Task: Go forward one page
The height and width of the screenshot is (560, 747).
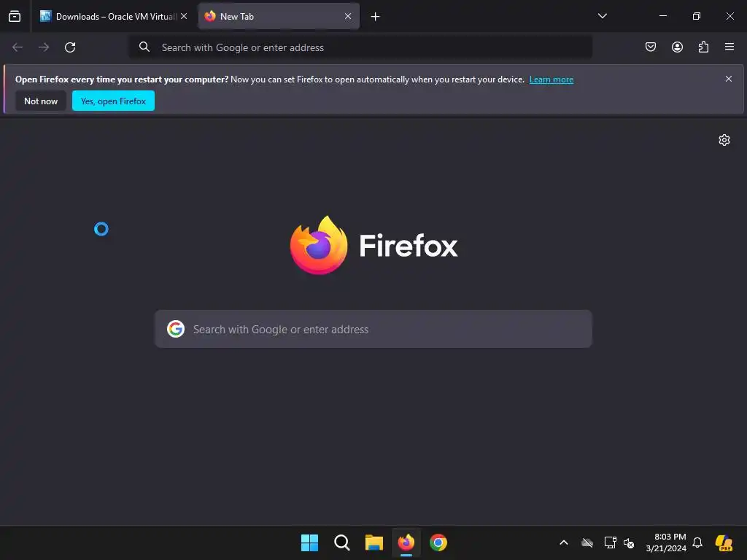Action: pyautogui.click(x=44, y=47)
